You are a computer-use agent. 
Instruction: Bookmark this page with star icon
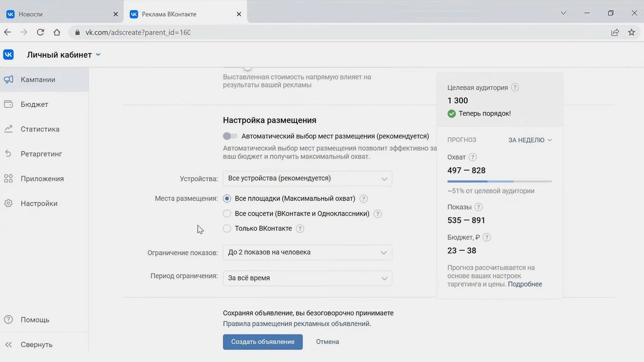pos(631,32)
